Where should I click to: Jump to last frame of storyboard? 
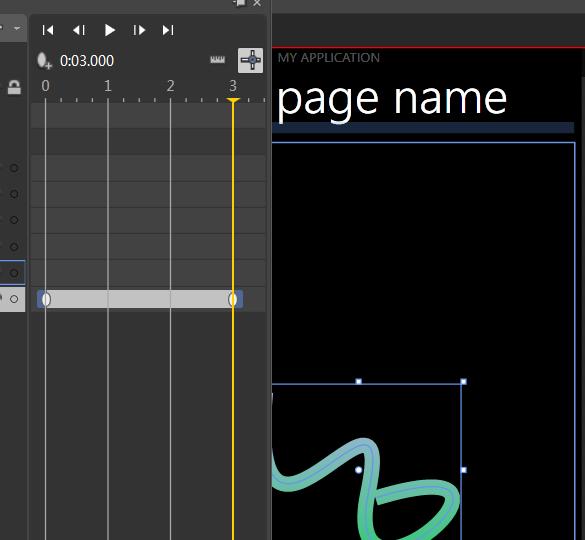point(168,30)
